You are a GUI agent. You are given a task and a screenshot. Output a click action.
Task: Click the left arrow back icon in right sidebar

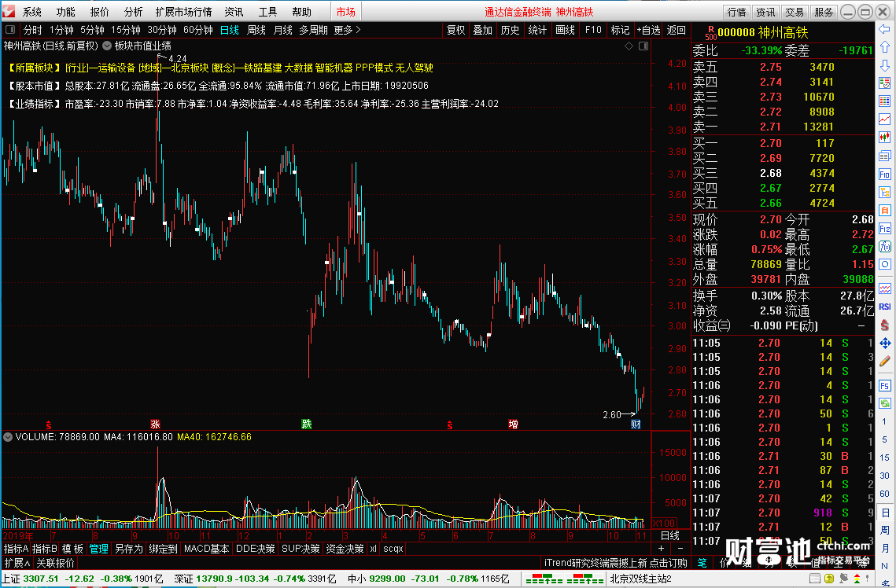[x=884, y=28]
